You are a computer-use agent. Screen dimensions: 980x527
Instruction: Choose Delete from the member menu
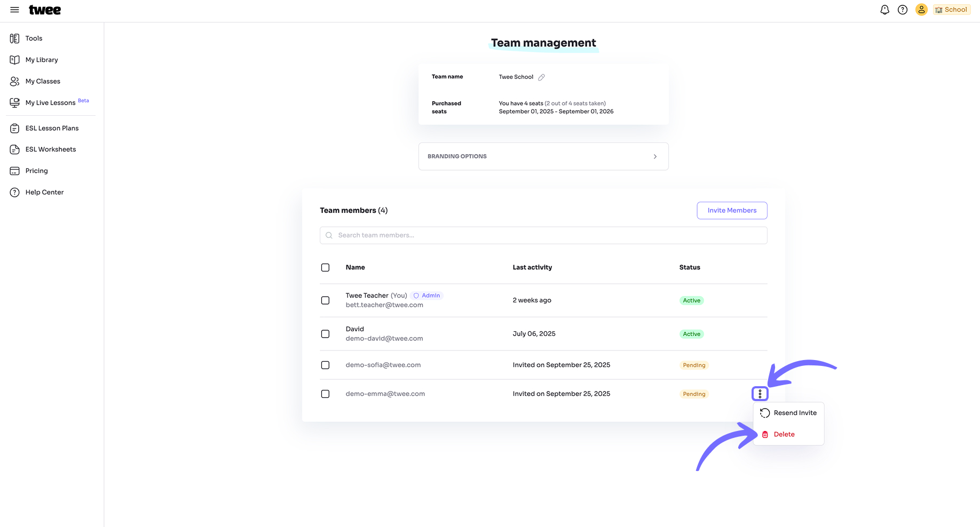788,434
